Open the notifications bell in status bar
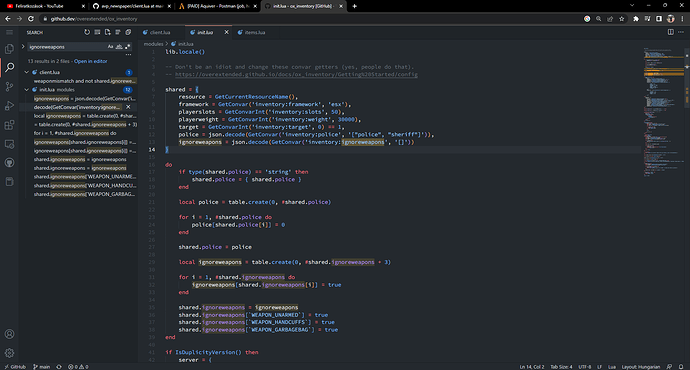The height and width of the screenshot is (370, 690). pos(681,366)
